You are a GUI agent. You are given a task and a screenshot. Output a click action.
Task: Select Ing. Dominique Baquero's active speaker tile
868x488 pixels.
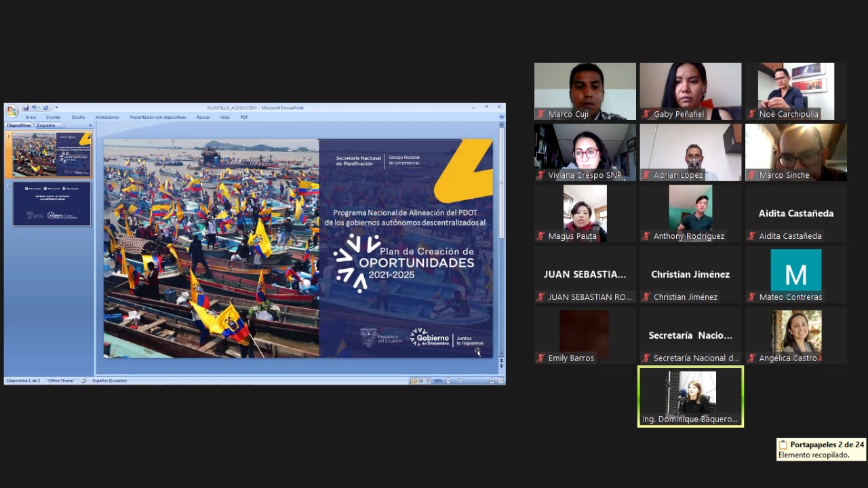click(x=690, y=396)
